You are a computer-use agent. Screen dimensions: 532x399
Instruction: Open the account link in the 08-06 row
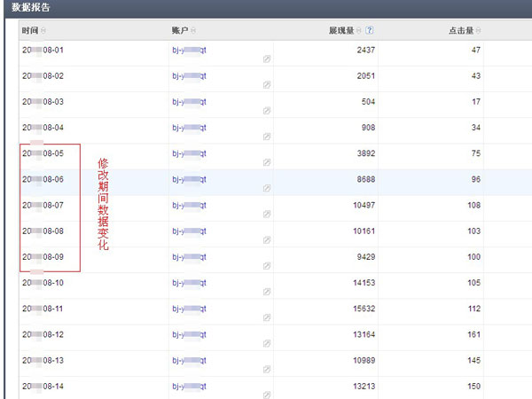click(189, 179)
